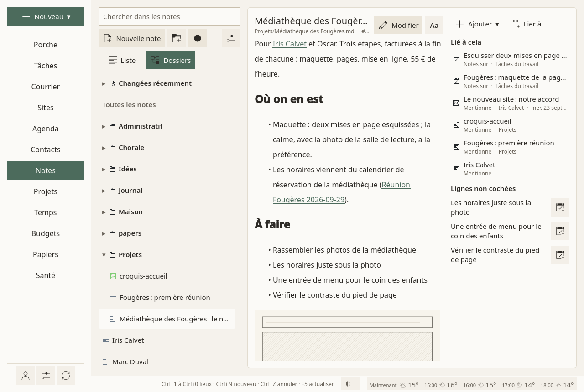Switch to Dossiers view

pos(170,60)
